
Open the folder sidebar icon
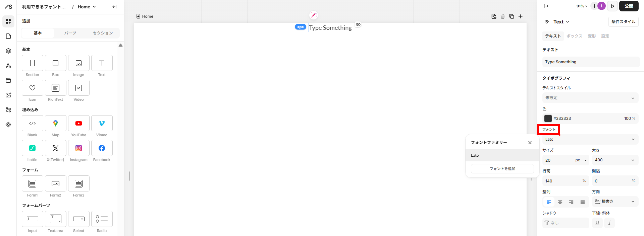coord(8,80)
